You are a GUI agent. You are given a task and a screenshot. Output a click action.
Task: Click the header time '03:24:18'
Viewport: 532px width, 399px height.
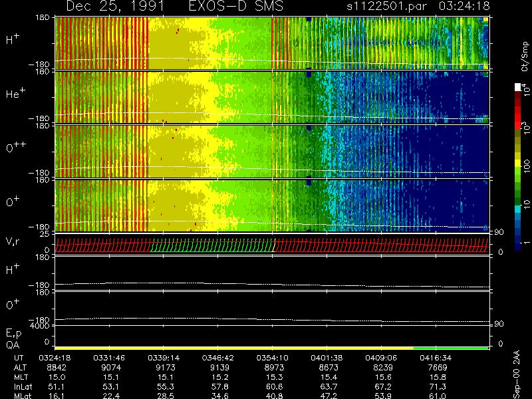coord(464,6)
